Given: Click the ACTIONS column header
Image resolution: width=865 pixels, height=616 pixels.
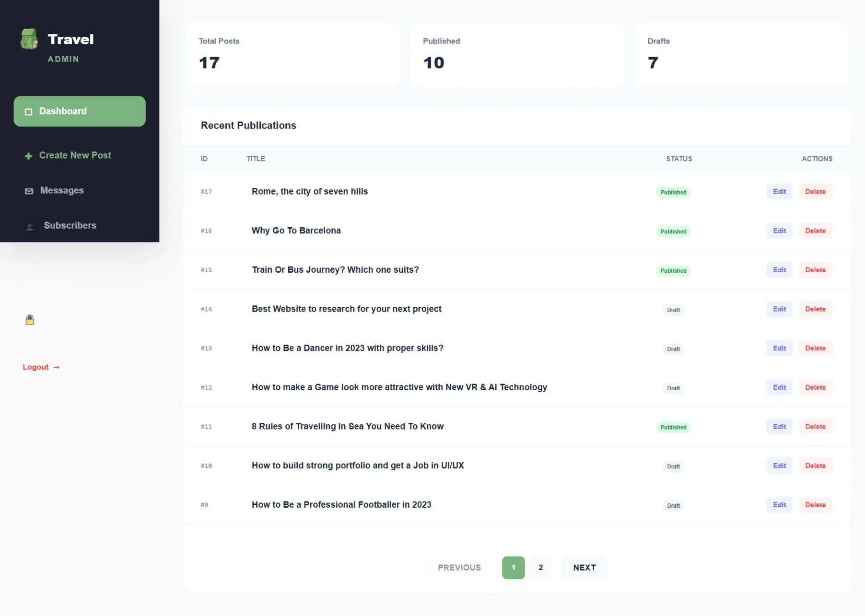Looking at the screenshot, I should [x=817, y=159].
